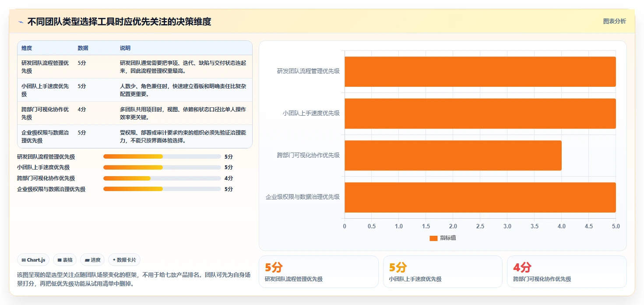The height and width of the screenshot is (305, 644).
Task: Click the 跨部门可视化协作优先级 progress bar
Action: [162, 178]
